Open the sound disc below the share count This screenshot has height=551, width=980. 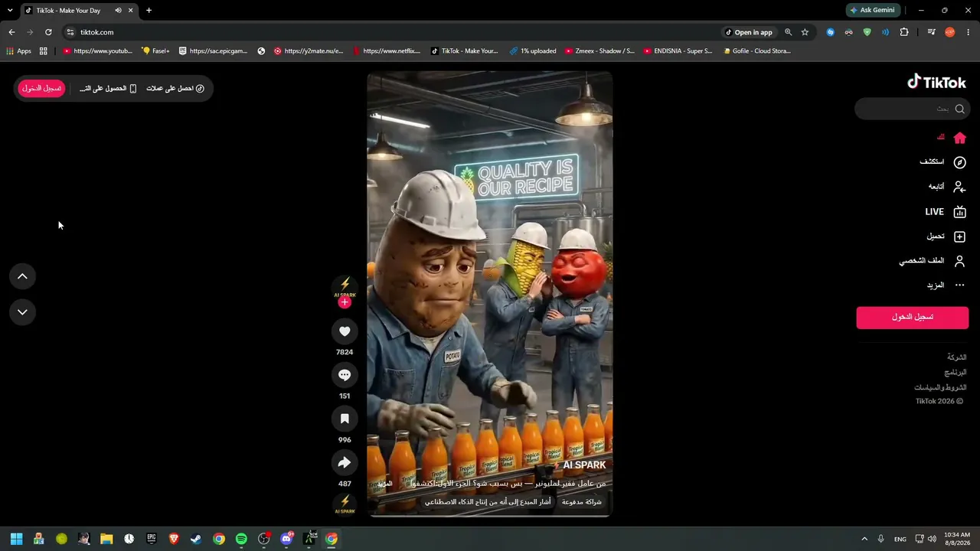tap(345, 504)
